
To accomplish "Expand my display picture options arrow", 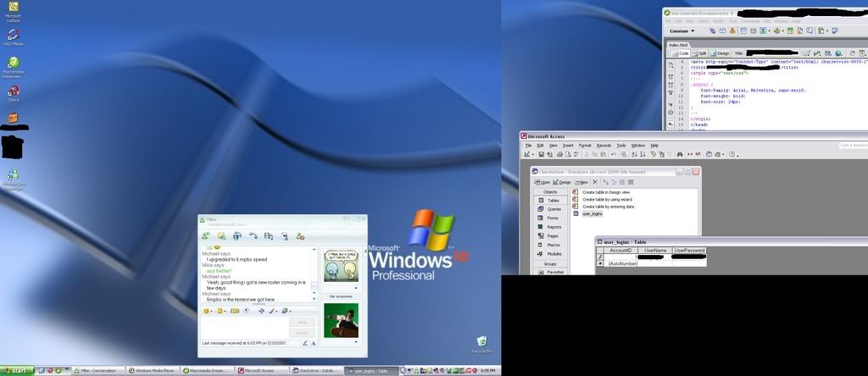I will coord(355,342).
